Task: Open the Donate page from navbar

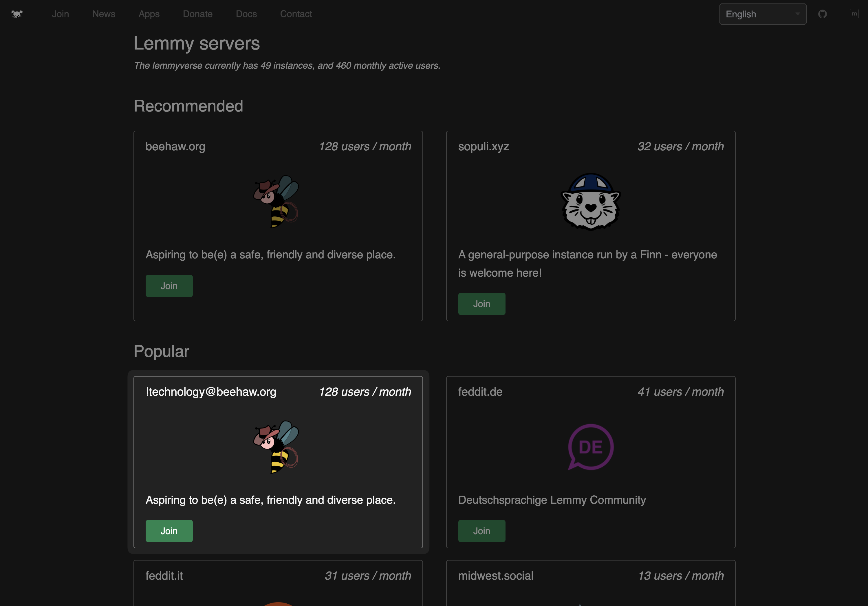Action: tap(197, 14)
